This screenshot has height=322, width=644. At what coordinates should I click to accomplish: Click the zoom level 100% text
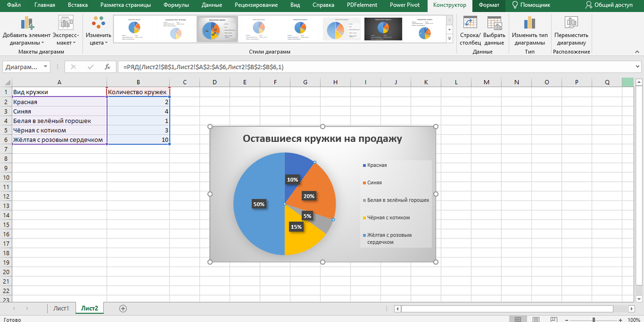[634, 320]
